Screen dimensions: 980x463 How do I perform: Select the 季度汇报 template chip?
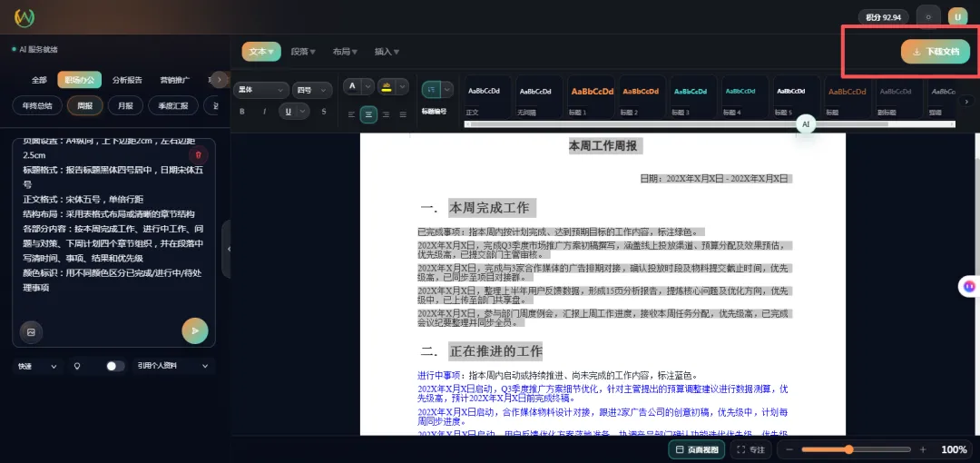pyautogui.click(x=173, y=105)
